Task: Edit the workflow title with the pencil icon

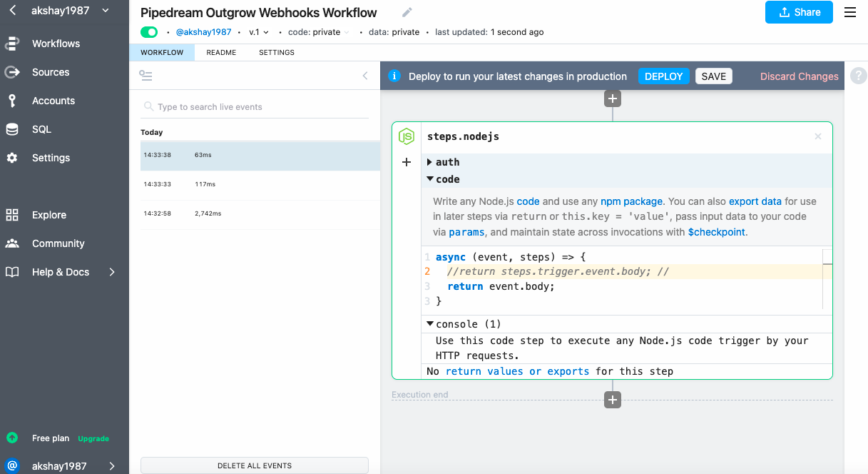Action: [407, 12]
